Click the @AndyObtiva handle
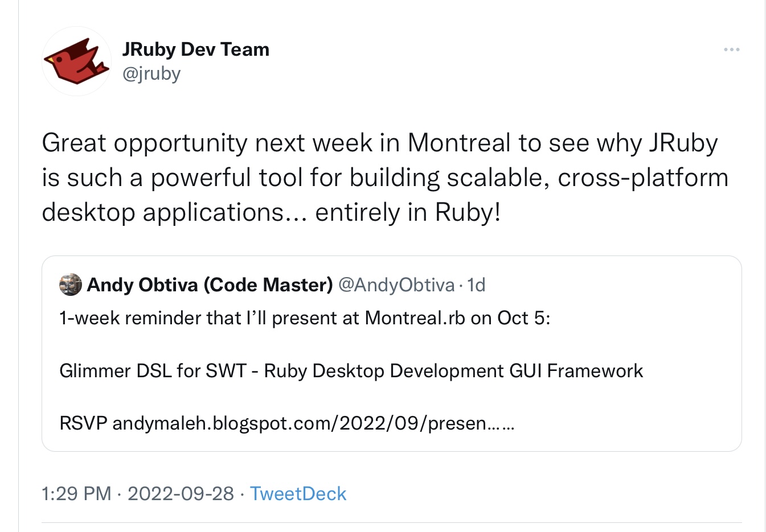The image size is (766, 532). (396, 285)
